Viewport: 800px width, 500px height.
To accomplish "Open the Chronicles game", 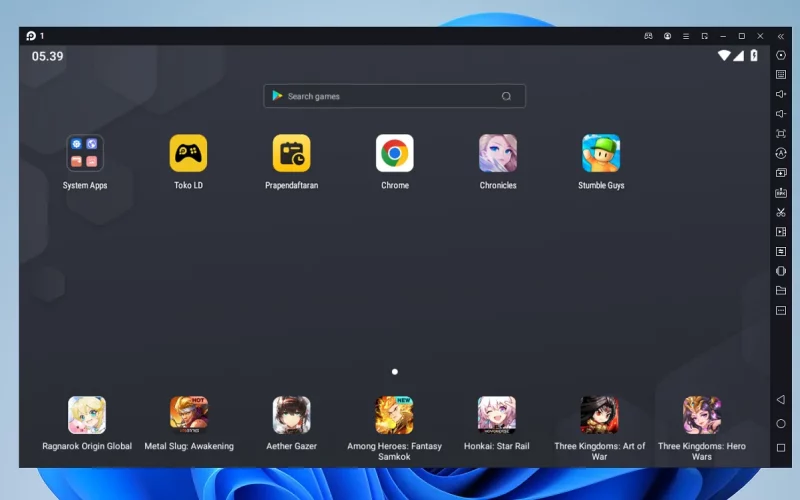I will coord(498,153).
